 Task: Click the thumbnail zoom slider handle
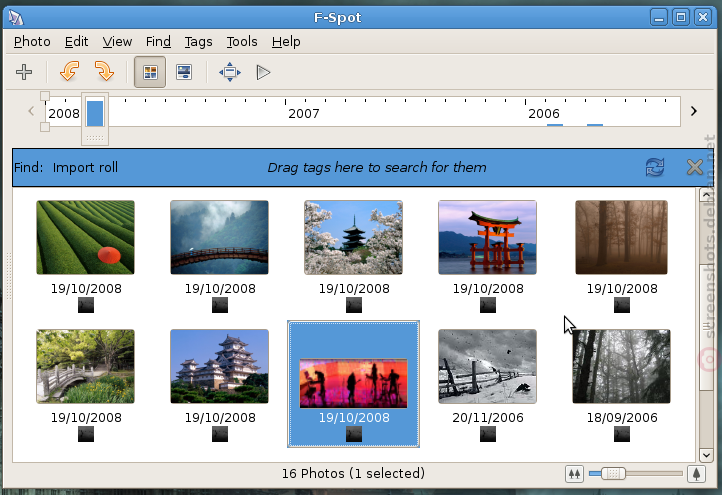tap(613, 473)
